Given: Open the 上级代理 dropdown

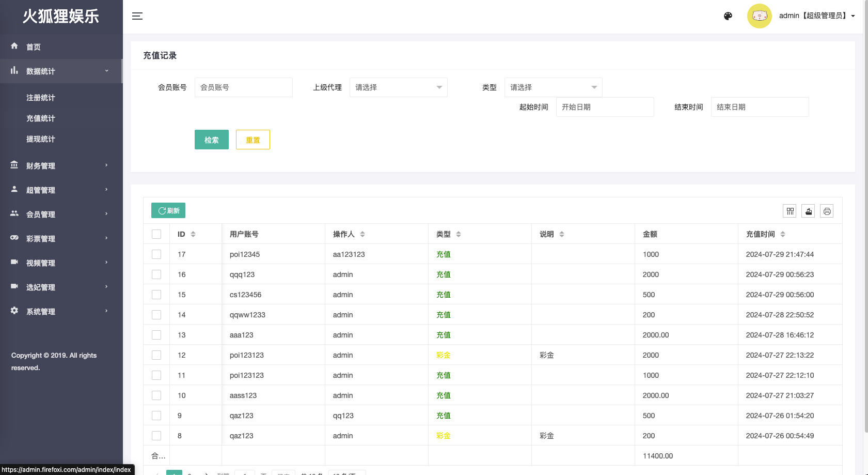Looking at the screenshot, I should click(x=398, y=87).
